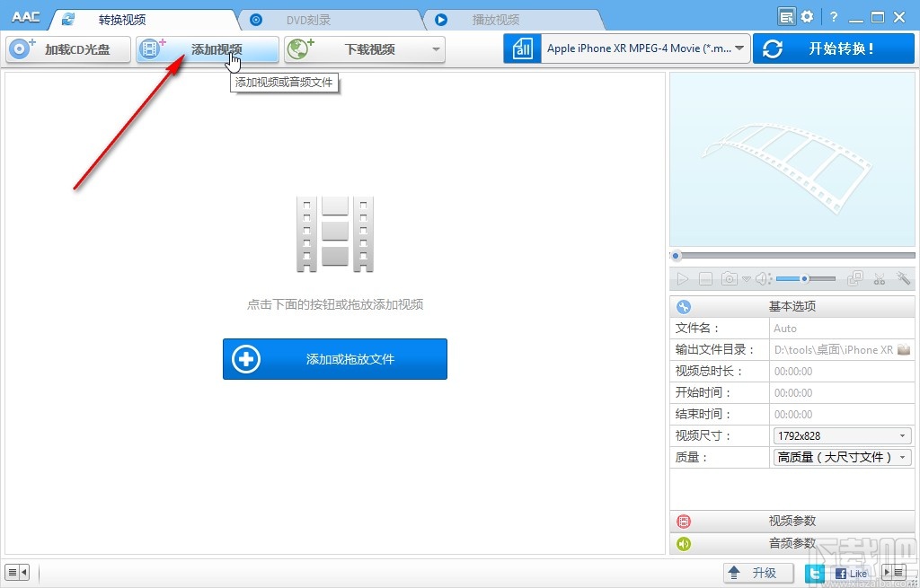The image size is (920, 588).
Task: Click the scissors trim icon below preview player
Action: 879,278
